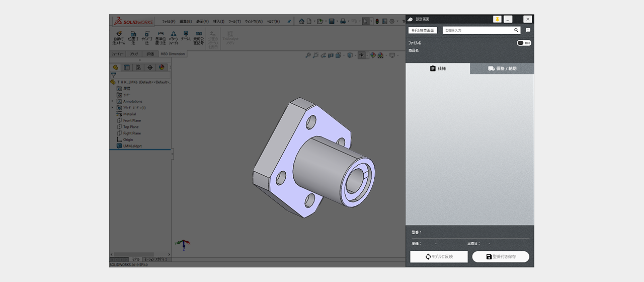The width and height of the screenshot is (644, 282).
Task: Click the 幾何公差記号 geometric tolerance tool
Action: coord(199,38)
